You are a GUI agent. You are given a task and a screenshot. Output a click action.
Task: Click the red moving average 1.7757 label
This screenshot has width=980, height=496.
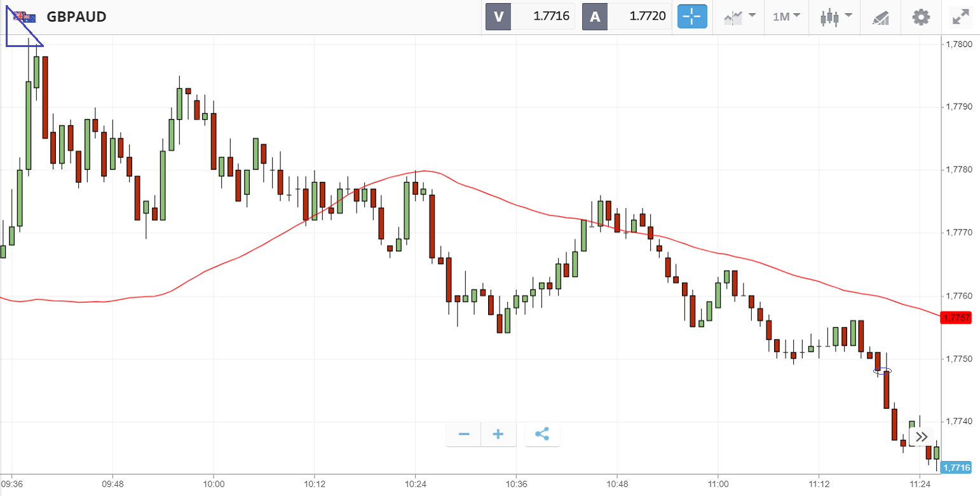(x=955, y=317)
